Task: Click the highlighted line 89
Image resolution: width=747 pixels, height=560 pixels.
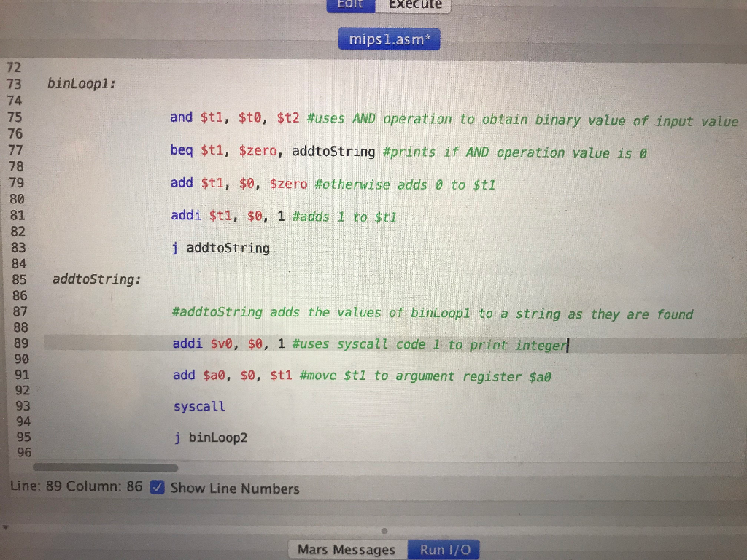Action: pyautogui.click(x=328, y=343)
